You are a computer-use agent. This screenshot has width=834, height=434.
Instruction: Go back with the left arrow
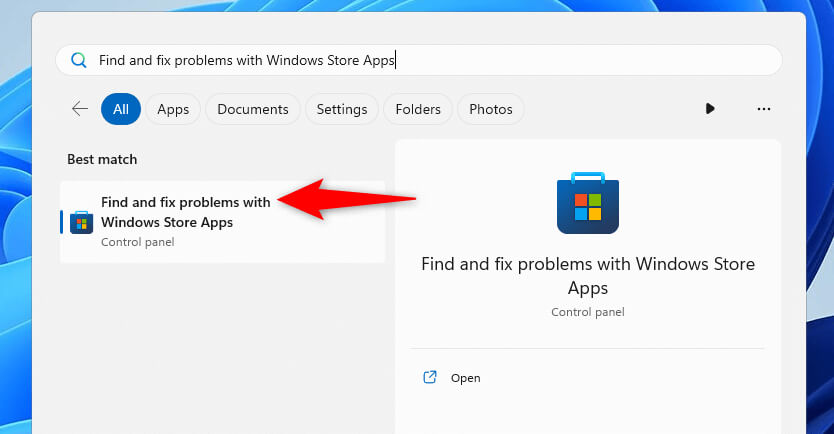coord(80,109)
